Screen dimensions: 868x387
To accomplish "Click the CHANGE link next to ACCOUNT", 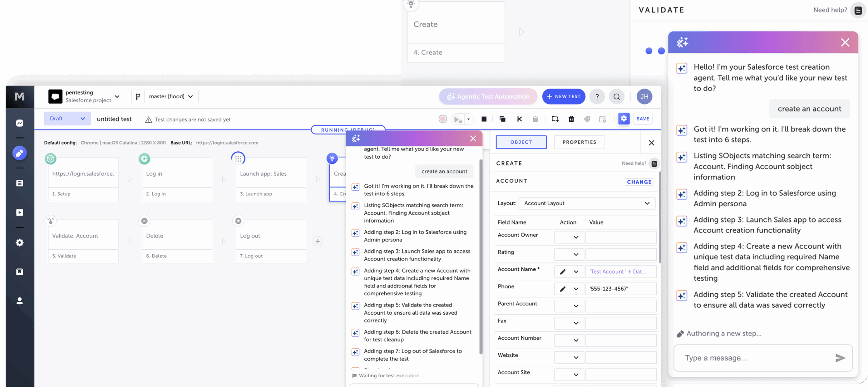I will 639,182.
